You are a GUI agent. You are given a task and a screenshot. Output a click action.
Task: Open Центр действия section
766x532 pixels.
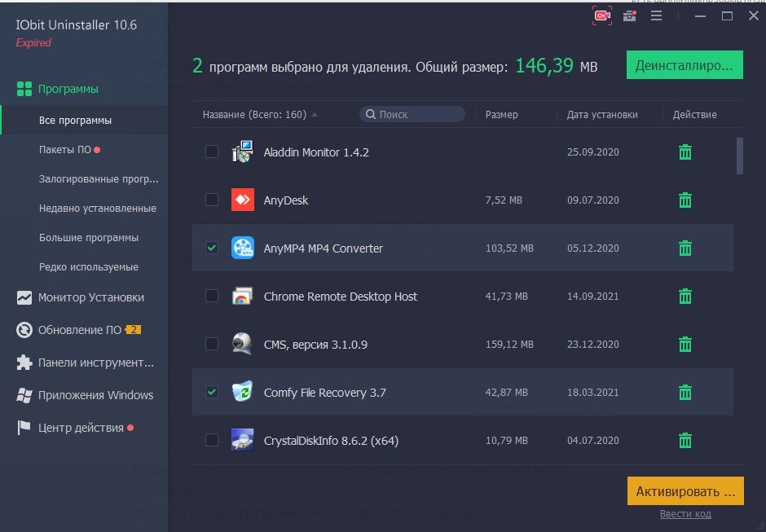[81, 428]
